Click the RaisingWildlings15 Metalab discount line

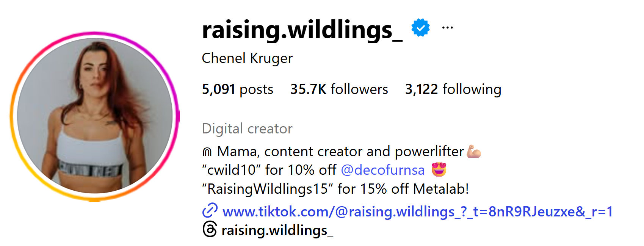(x=335, y=189)
